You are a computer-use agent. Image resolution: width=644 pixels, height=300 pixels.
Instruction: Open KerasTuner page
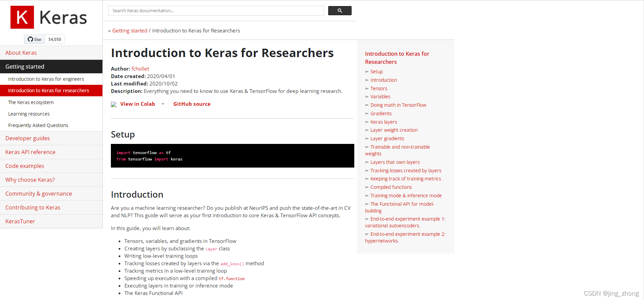pyautogui.click(x=51, y=221)
